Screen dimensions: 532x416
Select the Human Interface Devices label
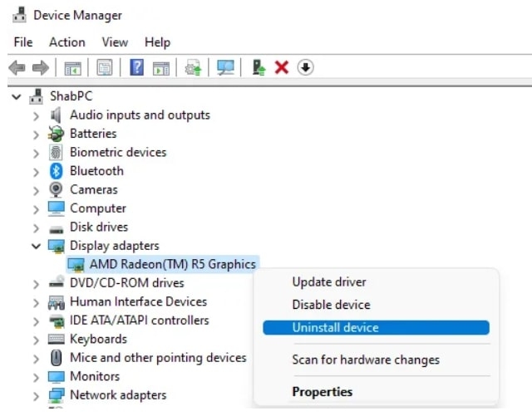(x=139, y=301)
